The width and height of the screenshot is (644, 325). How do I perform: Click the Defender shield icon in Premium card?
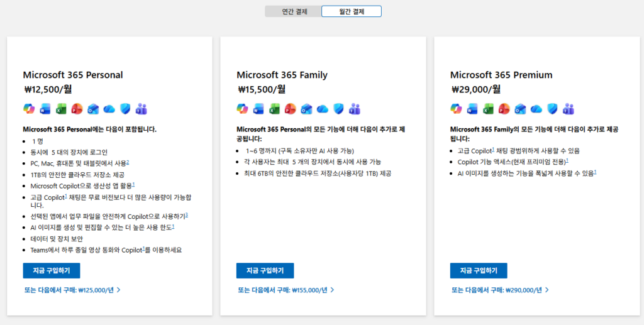pos(552,109)
